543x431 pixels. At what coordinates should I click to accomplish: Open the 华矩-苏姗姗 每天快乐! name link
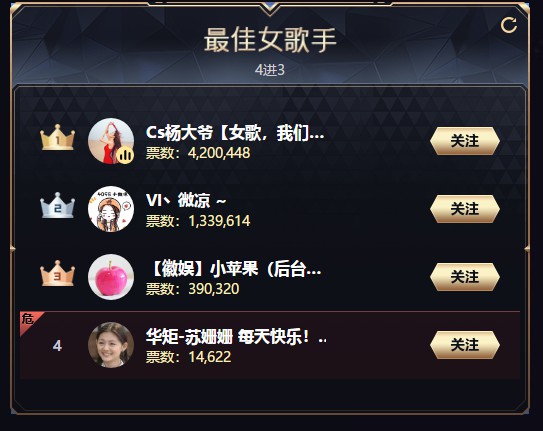tap(236, 336)
